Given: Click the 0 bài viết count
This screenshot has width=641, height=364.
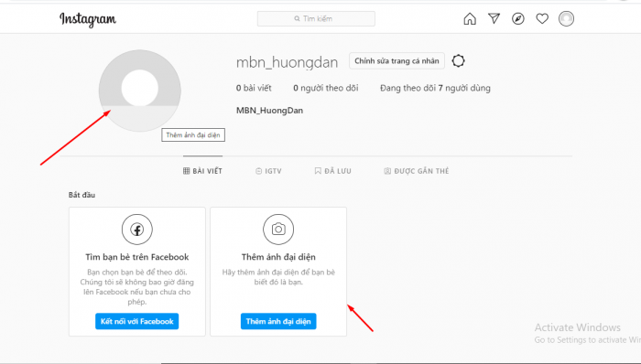Looking at the screenshot, I should point(254,88).
